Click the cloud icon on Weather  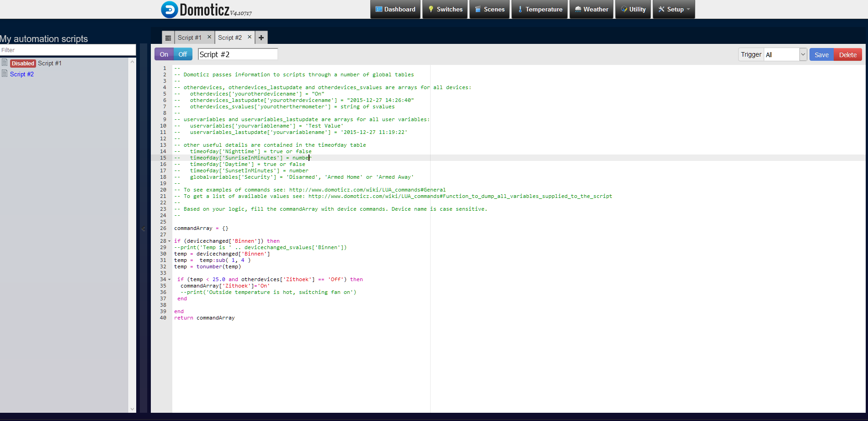578,9
